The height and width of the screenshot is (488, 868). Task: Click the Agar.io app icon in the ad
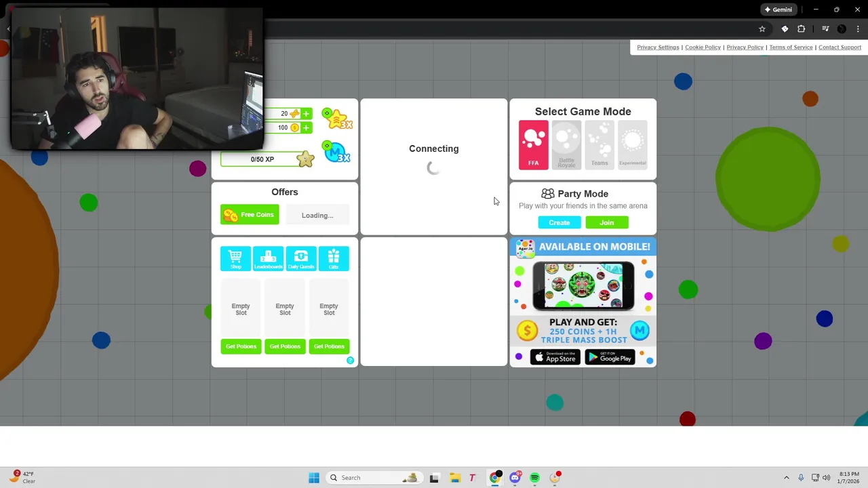526,249
